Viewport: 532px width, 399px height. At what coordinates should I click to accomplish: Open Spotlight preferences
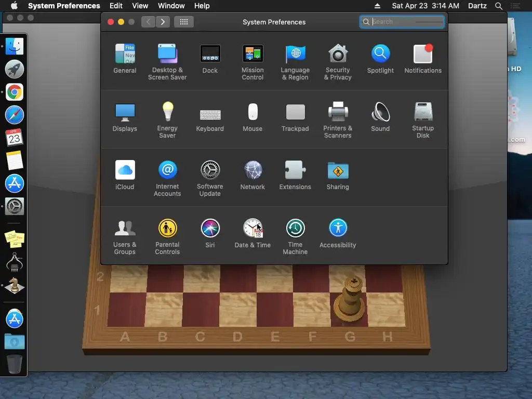point(380,58)
